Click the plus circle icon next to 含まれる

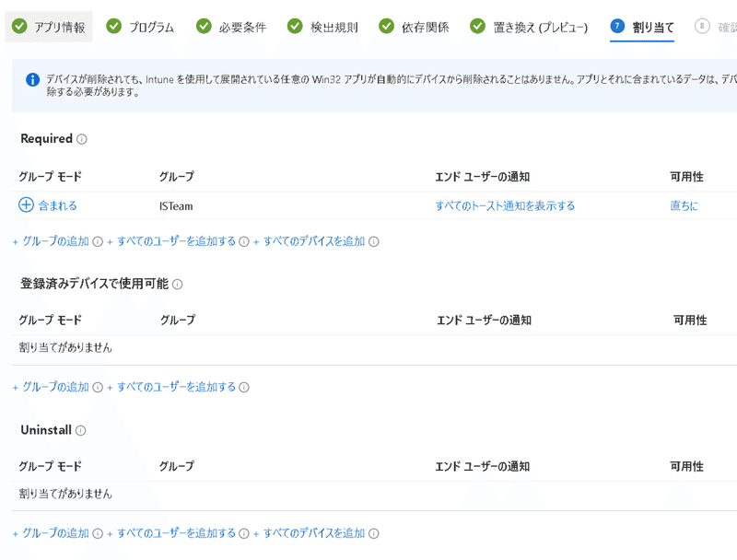[x=27, y=206]
